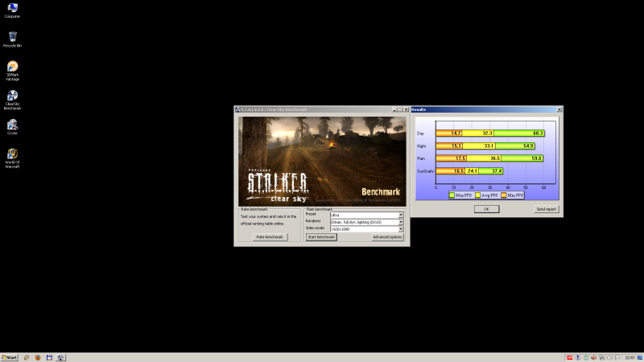Image resolution: width=644 pixels, height=362 pixels.
Task: Click the blue floppy-disk quick launch icon
Action: pyautogui.click(x=49, y=357)
